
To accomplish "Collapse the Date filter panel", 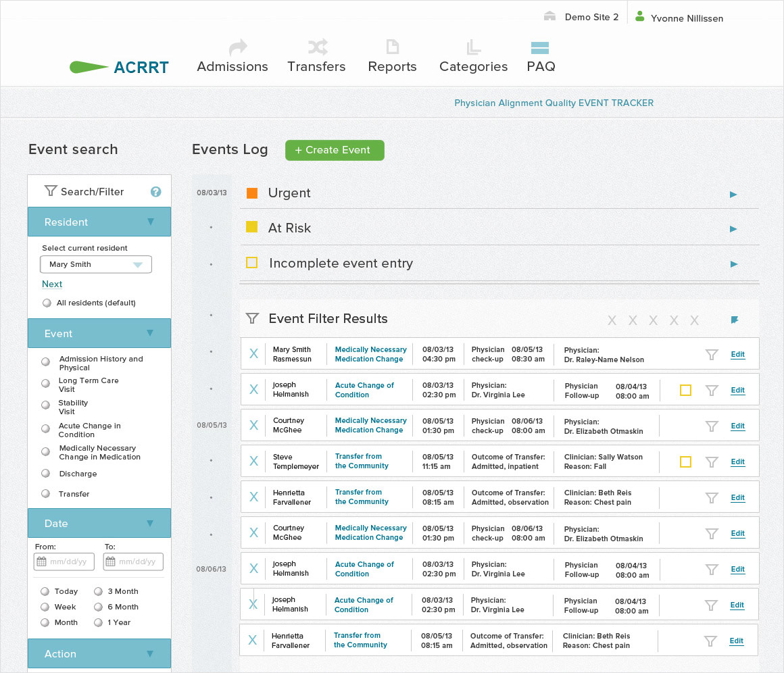I will [x=149, y=523].
